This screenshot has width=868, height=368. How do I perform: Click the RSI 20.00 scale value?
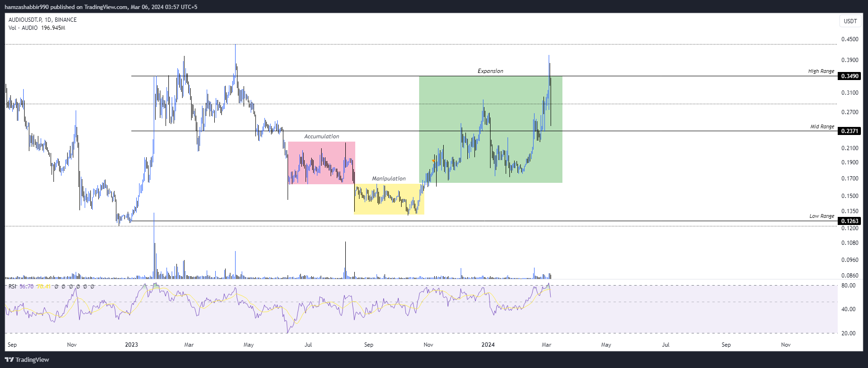pyautogui.click(x=849, y=333)
